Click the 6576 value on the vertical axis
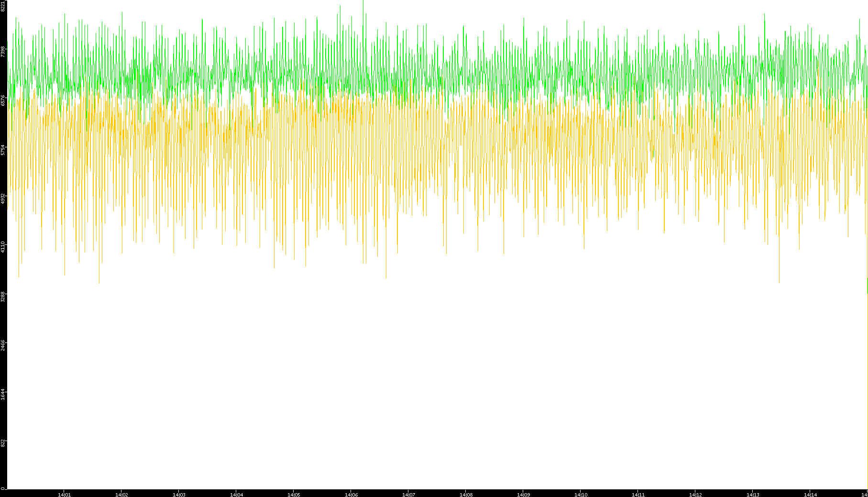Image resolution: width=868 pixels, height=497 pixels. pyautogui.click(x=3, y=100)
